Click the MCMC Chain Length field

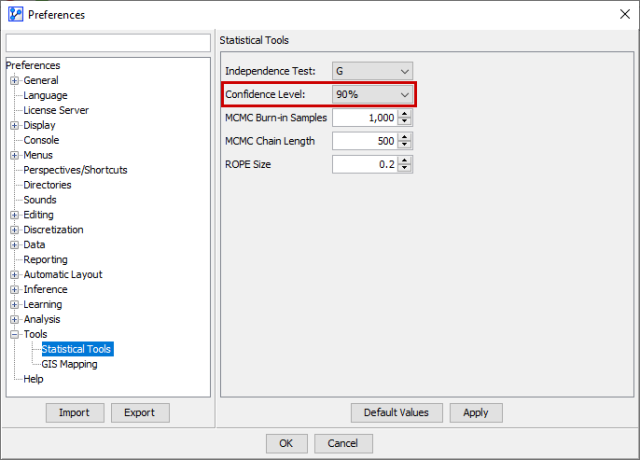[x=365, y=141]
